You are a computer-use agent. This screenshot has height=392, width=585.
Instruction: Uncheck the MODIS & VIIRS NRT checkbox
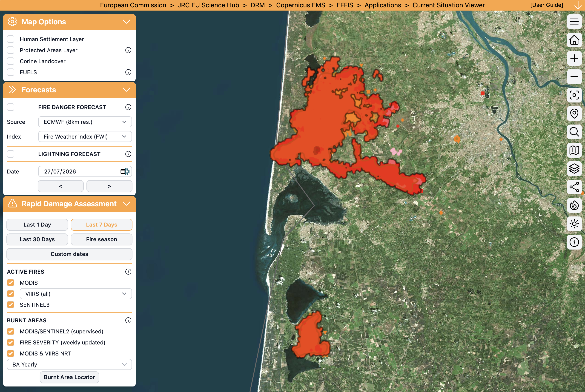coord(11,353)
